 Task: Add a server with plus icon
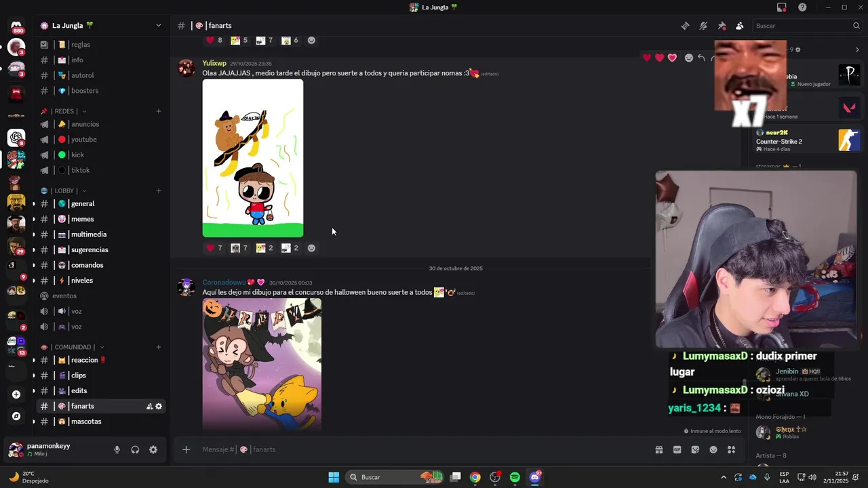(x=16, y=394)
